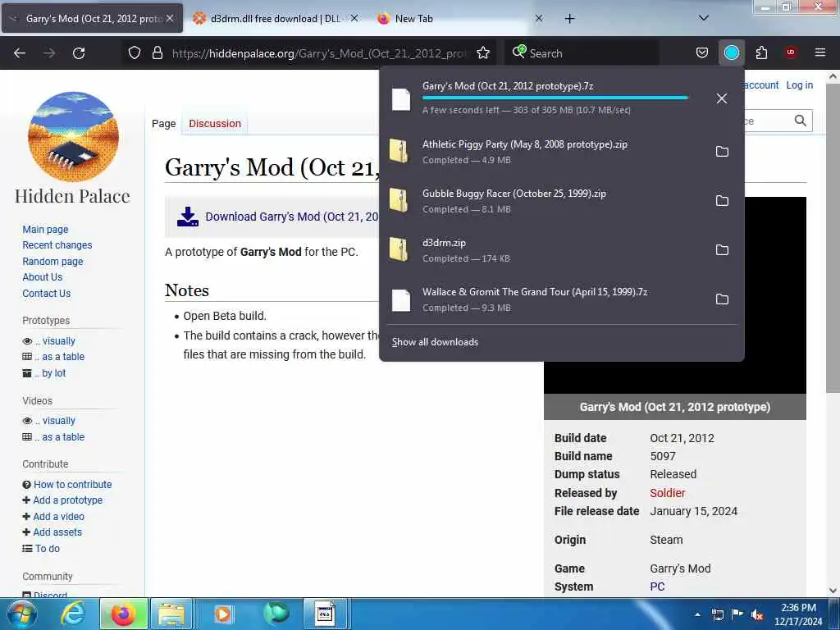
Task: Open the tracking protection shield icon
Action: point(135,53)
